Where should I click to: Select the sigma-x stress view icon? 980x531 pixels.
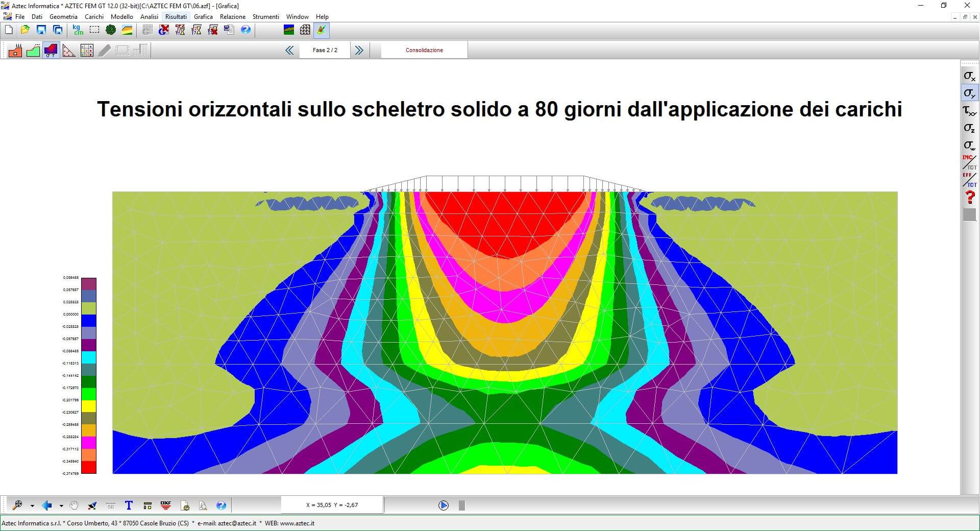pos(969,76)
